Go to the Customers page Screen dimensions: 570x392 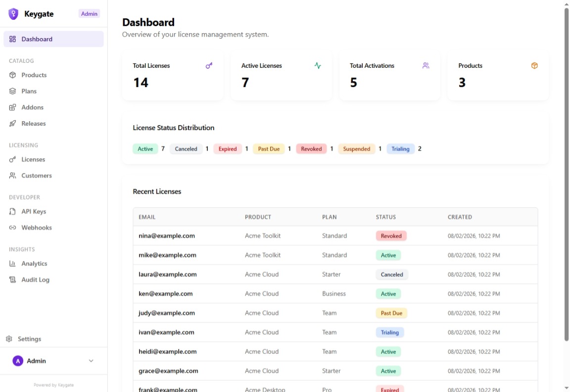[53, 175]
